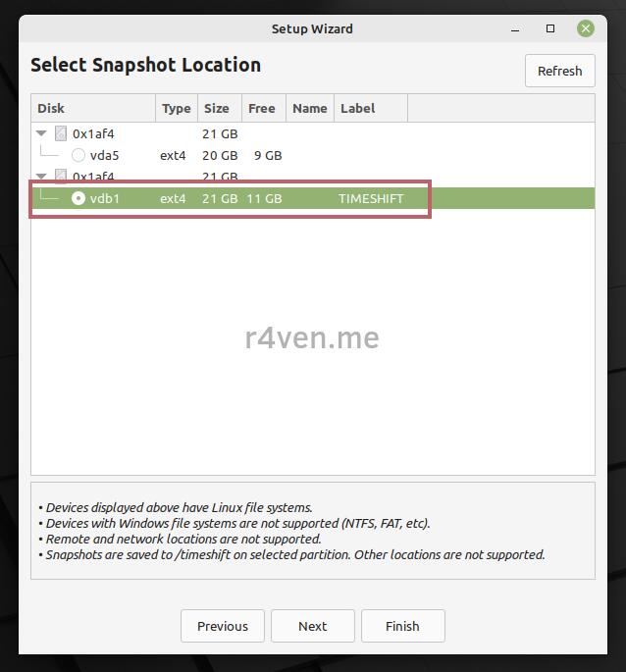Select the vda5 partition radio button
The image size is (626, 672).
click(78, 155)
